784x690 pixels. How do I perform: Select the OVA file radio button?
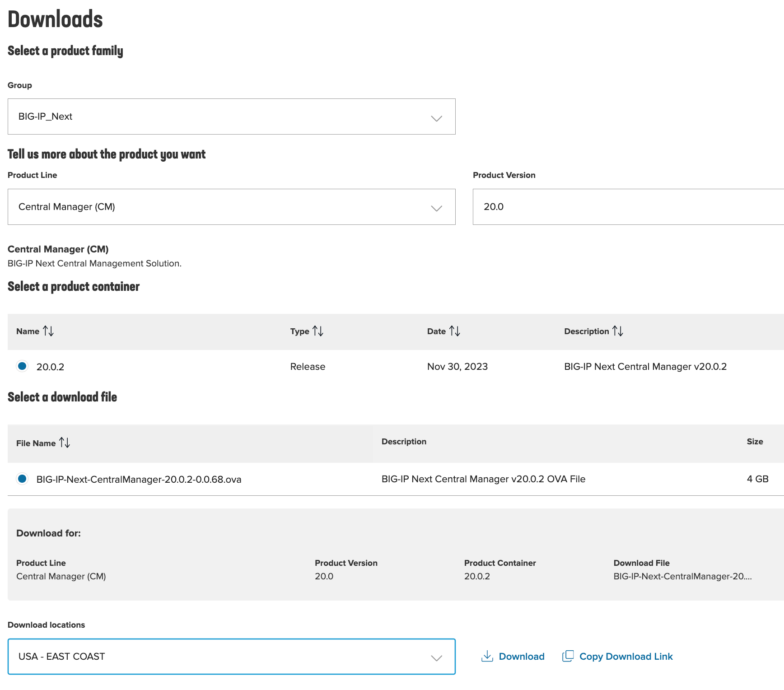[x=22, y=479]
